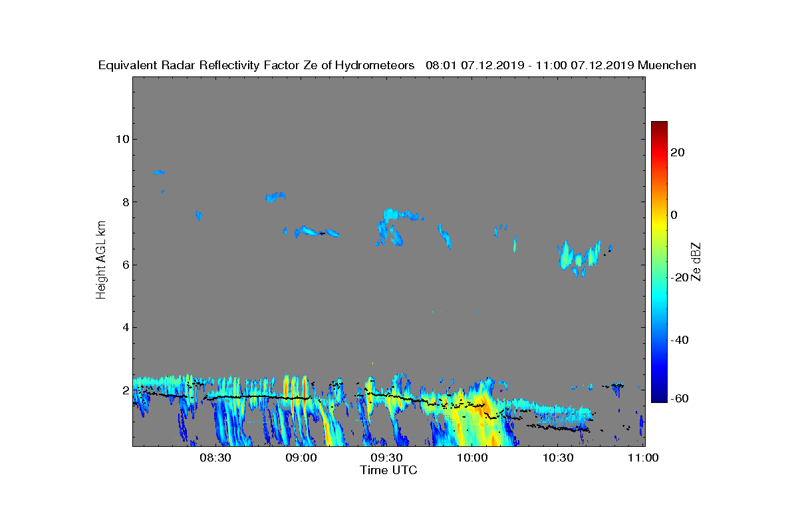798x532 pixels.
Task: Click the 'Height AGL km' axis label
Action: pyautogui.click(x=101, y=260)
